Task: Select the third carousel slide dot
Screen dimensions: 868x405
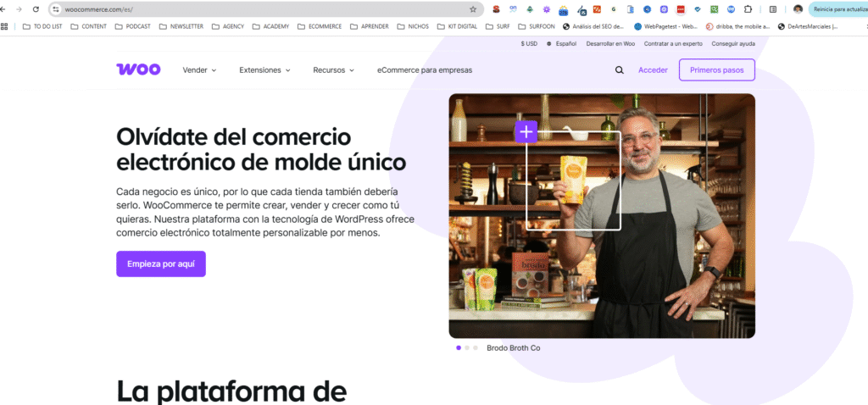Action: pos(476,347)
